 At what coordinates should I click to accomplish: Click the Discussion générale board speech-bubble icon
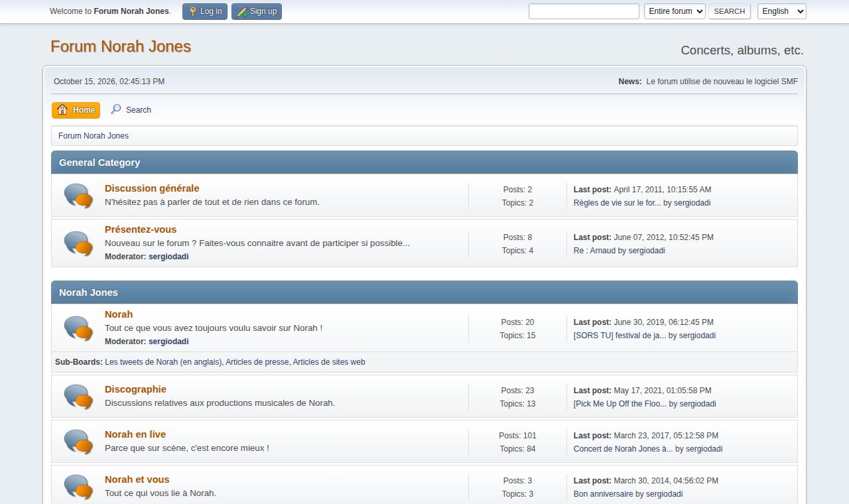pos(78,196)
